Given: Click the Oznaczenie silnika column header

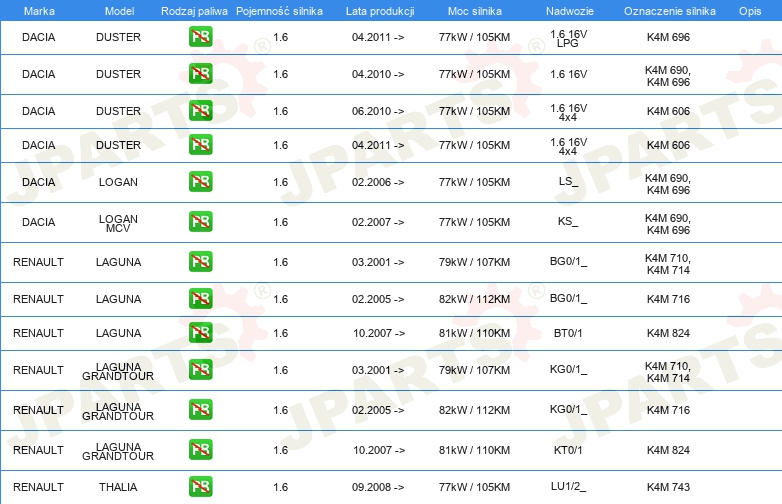Looking at the screenshot, I should [x=669, y=11].
